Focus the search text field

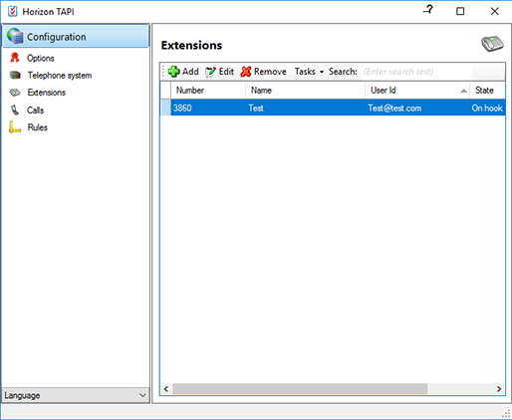[417, 72]
